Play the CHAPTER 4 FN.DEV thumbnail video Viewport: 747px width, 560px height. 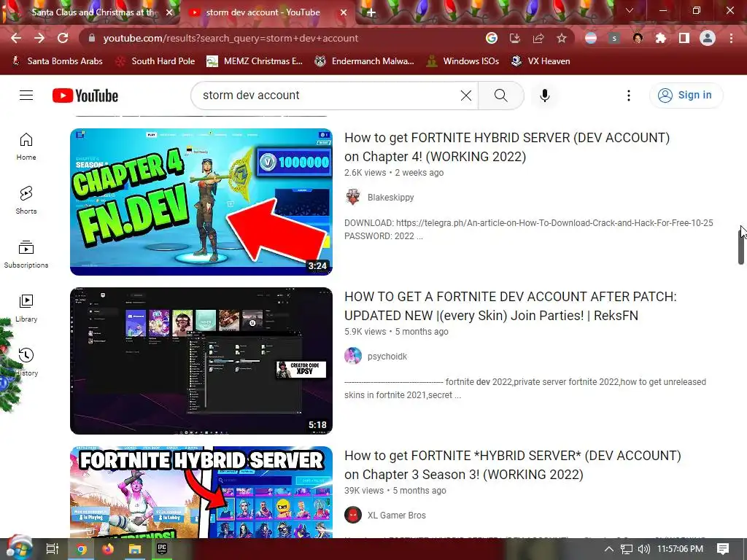click(x=201, y=202)
